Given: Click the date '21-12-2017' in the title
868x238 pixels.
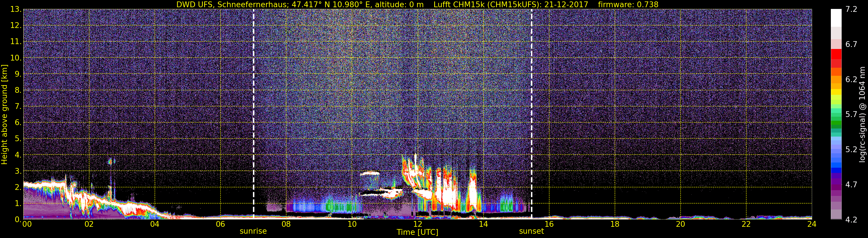Looking at the screenshot, I should coord(566,5).
